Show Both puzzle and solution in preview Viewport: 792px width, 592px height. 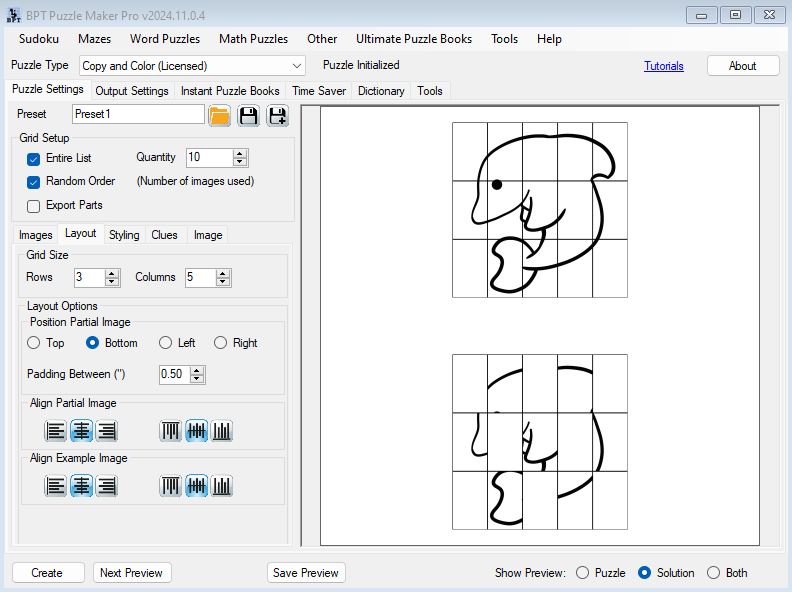coord(713,573)
